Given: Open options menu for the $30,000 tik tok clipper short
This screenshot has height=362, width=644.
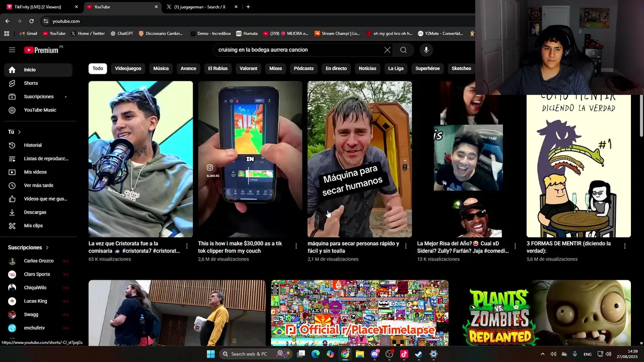Looking at the screenshot, I should pyautogui.click(x=296, y=246).
